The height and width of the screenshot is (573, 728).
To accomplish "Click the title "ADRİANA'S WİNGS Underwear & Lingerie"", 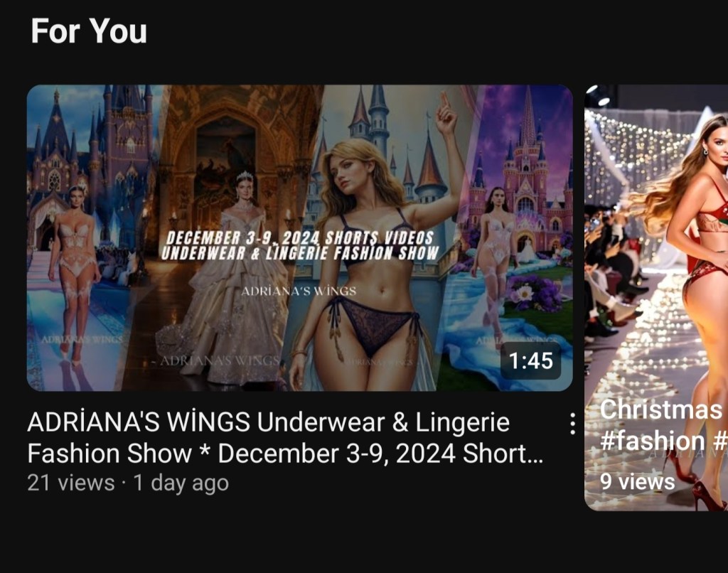I will (x=269, y=422).
